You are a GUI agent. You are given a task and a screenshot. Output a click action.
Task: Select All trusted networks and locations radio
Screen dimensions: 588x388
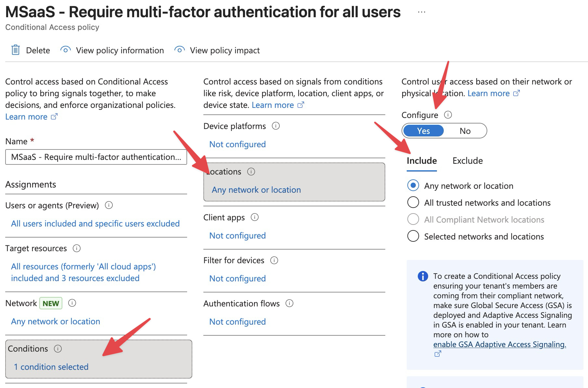413,202
